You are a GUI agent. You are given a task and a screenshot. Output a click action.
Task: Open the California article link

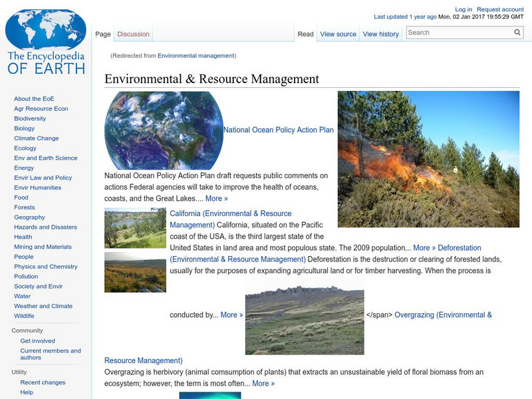[x=230, y=219]
